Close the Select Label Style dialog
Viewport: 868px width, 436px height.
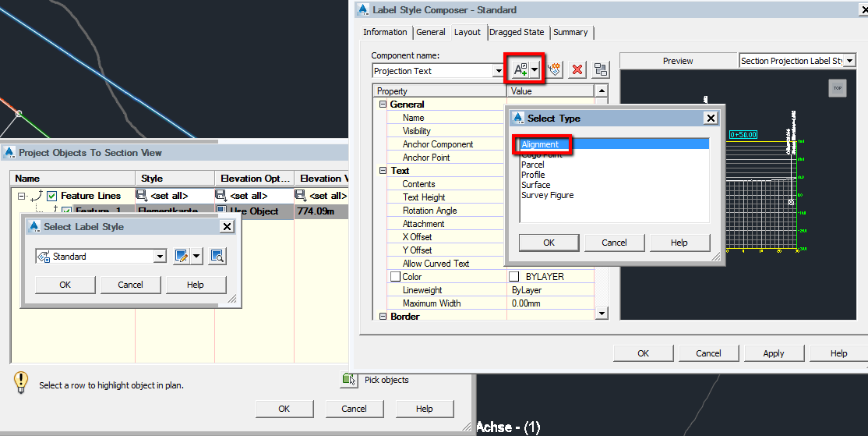[227, 227]
